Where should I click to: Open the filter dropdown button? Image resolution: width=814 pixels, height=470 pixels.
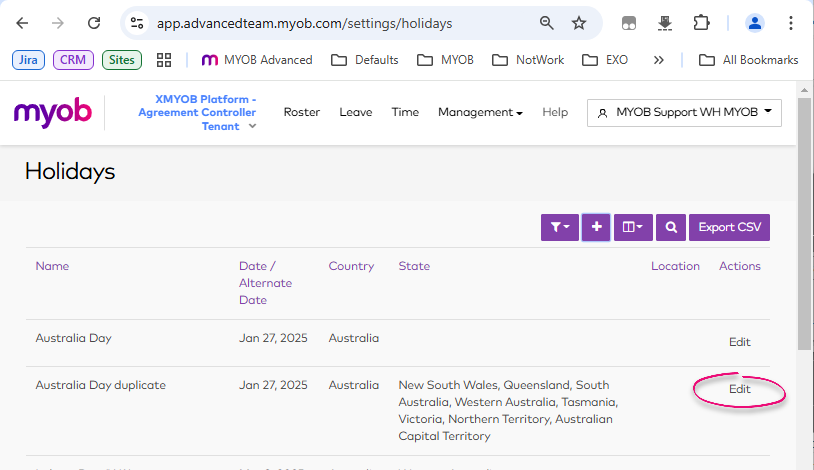559,227
